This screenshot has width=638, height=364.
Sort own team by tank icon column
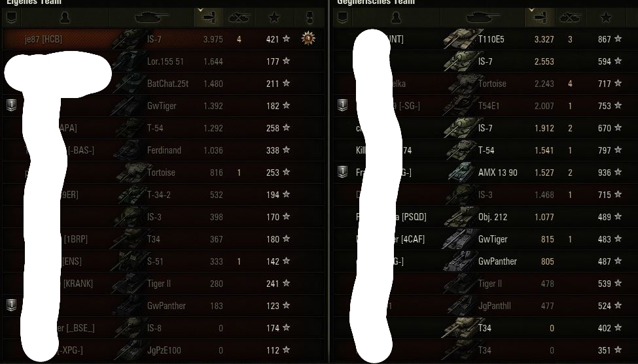pos(151,18)
